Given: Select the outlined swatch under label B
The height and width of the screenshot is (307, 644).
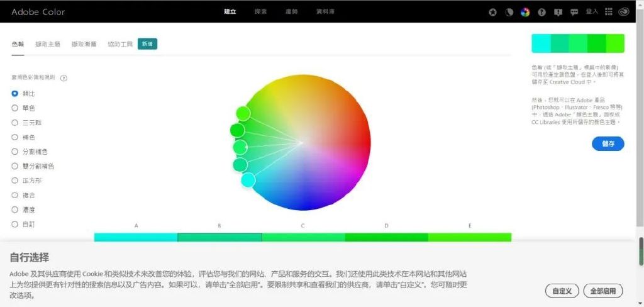Looking at the screenshot, I should (x=219, y=237).
